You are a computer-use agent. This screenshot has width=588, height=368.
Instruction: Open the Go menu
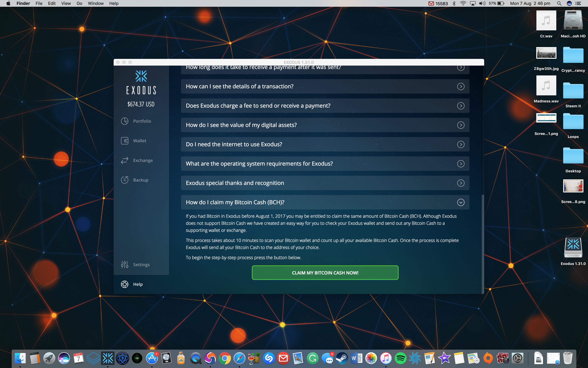pos(79,3)
